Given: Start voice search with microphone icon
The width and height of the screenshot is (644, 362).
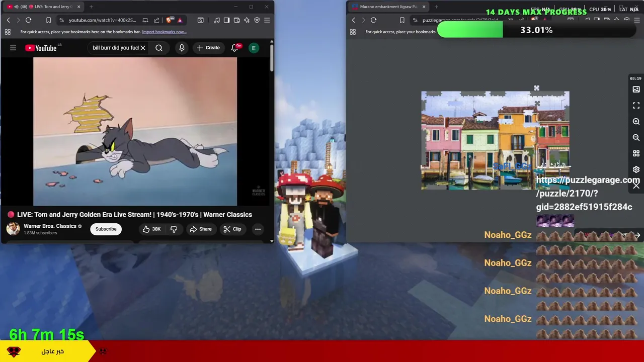Looking at the screenshot, I should point(182,48).
